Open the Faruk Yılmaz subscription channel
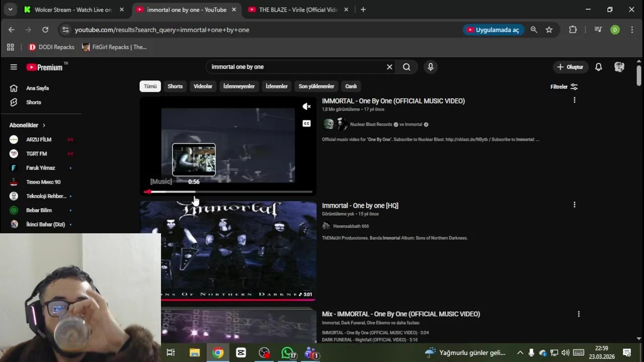This screenshot has width=644, height=362. pyautogui.click(x=41, y=167)
